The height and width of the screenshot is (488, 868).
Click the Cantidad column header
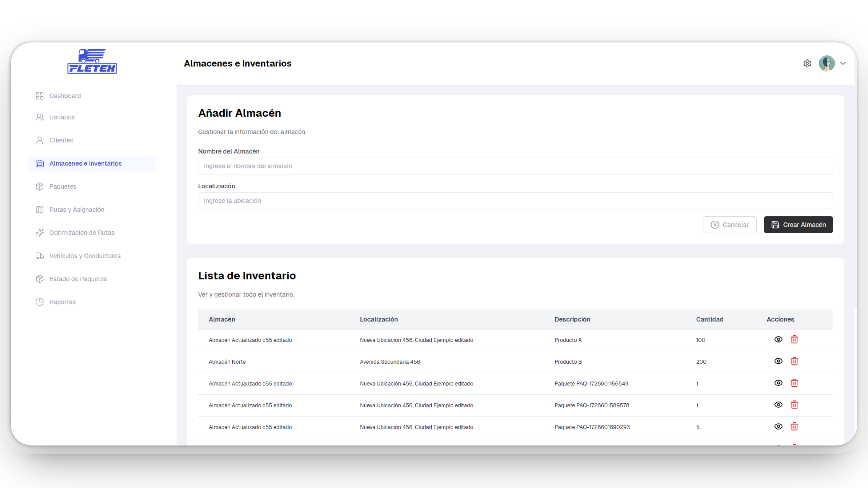point(710,319)
